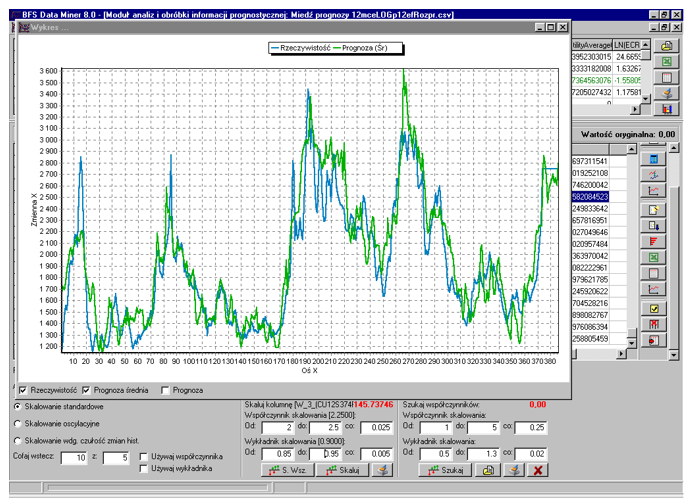Click the red sorted bars icon
The height and width of the screenshot is (500, 690).
[653, 241]
